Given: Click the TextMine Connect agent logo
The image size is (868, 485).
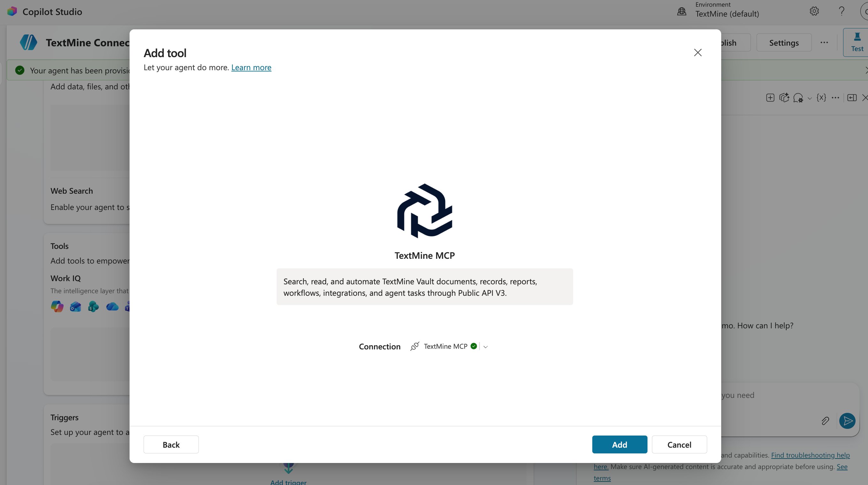Looking at the screenshot, I should pos(29,42).
